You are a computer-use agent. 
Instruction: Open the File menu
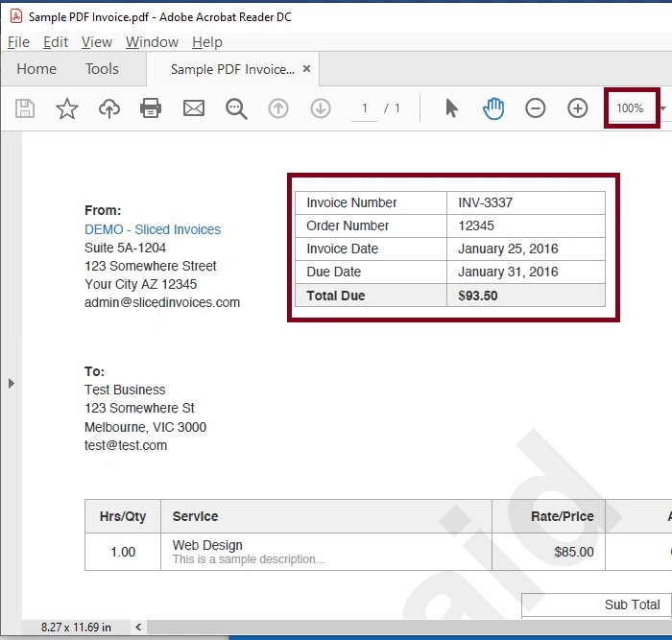pyautogui.click(x=19, y=42)
